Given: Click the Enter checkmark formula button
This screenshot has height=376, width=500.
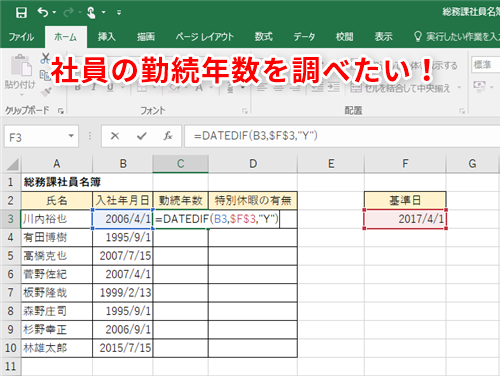Looking at the screenshot, I should (142, 136).
